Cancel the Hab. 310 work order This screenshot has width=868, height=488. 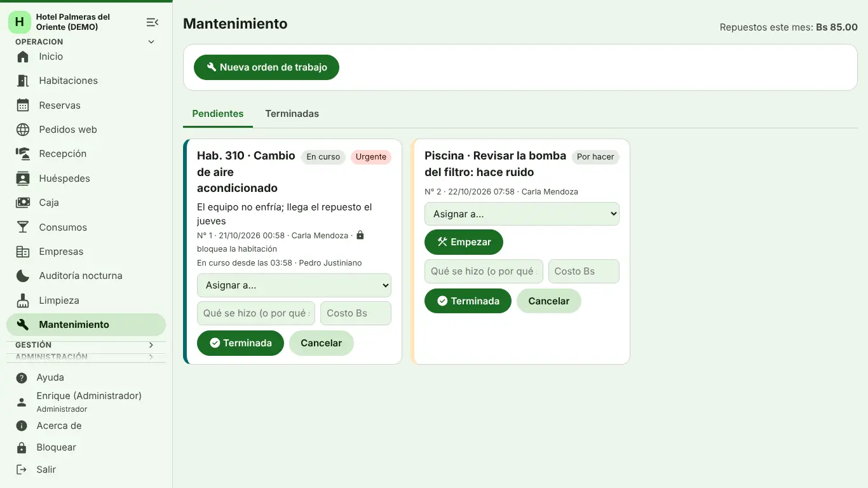[321, 343]
